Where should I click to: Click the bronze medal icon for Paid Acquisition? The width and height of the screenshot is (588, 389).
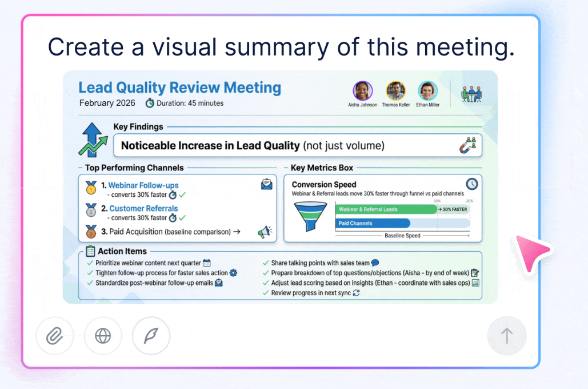tap(91, 232)
